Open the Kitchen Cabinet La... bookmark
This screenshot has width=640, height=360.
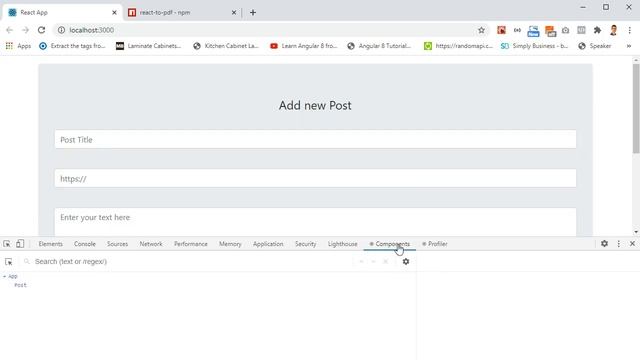click(x=226, y=46)
